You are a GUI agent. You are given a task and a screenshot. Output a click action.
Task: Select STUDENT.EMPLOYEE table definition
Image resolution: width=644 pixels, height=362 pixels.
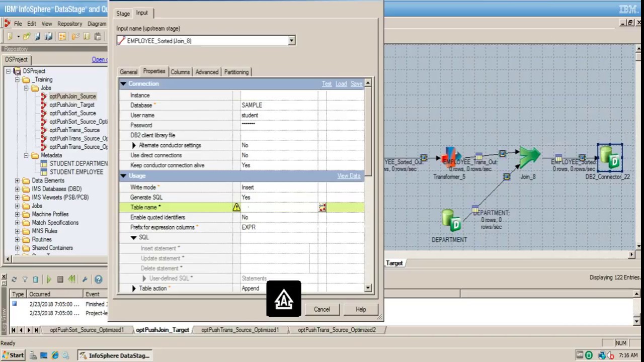pyautogui.click(x=76, y=172)
